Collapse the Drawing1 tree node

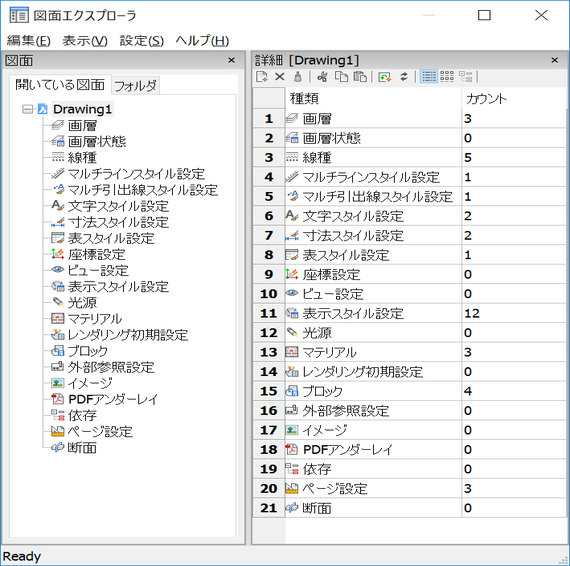(x=28, y=109)
